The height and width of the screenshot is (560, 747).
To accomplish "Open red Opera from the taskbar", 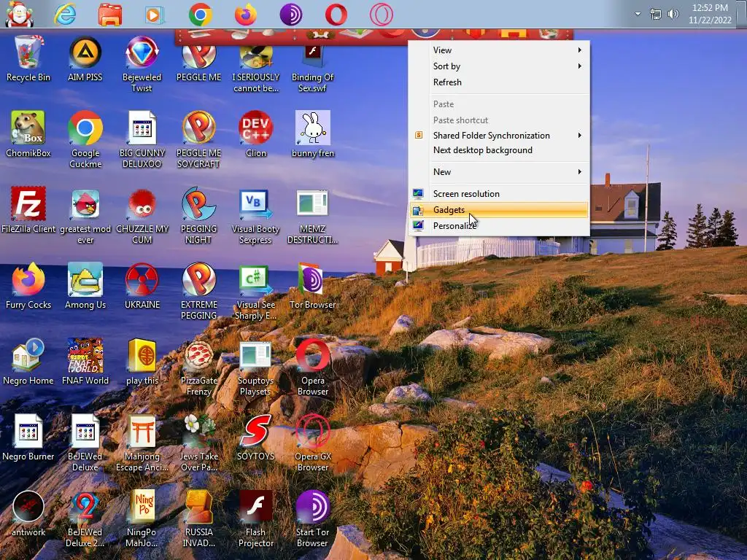I will click(336, 15).
